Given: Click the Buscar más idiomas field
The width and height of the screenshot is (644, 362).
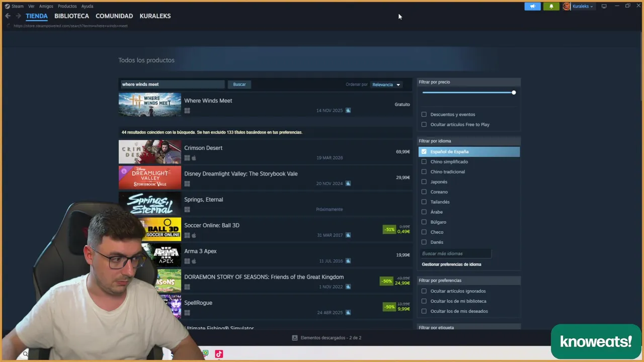Looking at the screenshot, I should pos(455,254).
